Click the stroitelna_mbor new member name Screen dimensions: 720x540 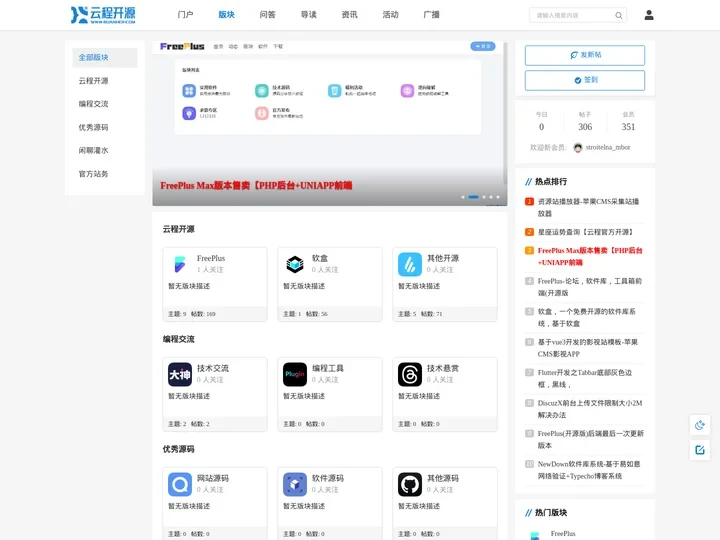click(x=608, y=147)
